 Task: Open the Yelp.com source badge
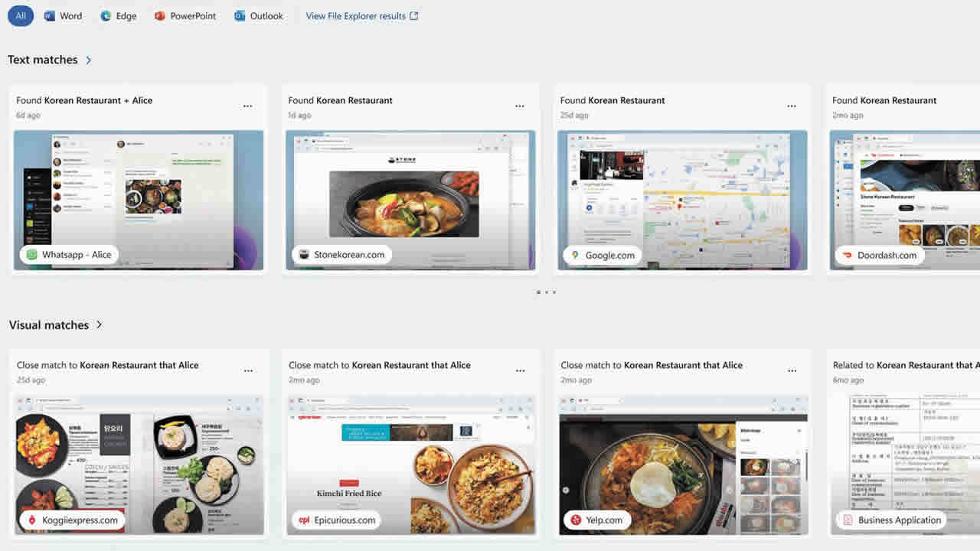[596, 520]
